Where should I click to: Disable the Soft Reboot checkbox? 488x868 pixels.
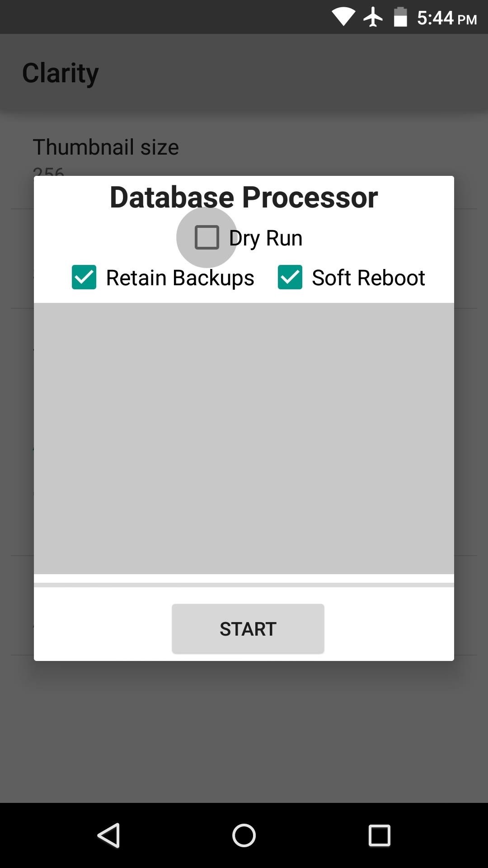290,277
